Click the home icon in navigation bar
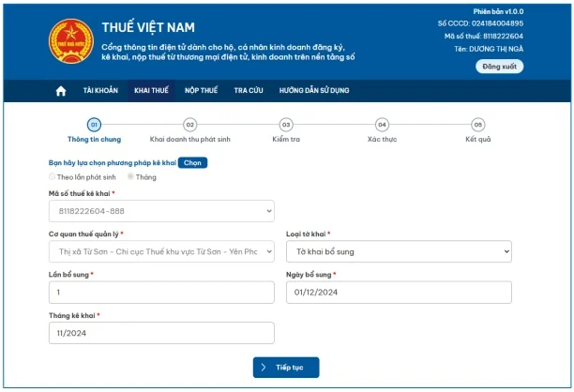 [x=61, y=91]
